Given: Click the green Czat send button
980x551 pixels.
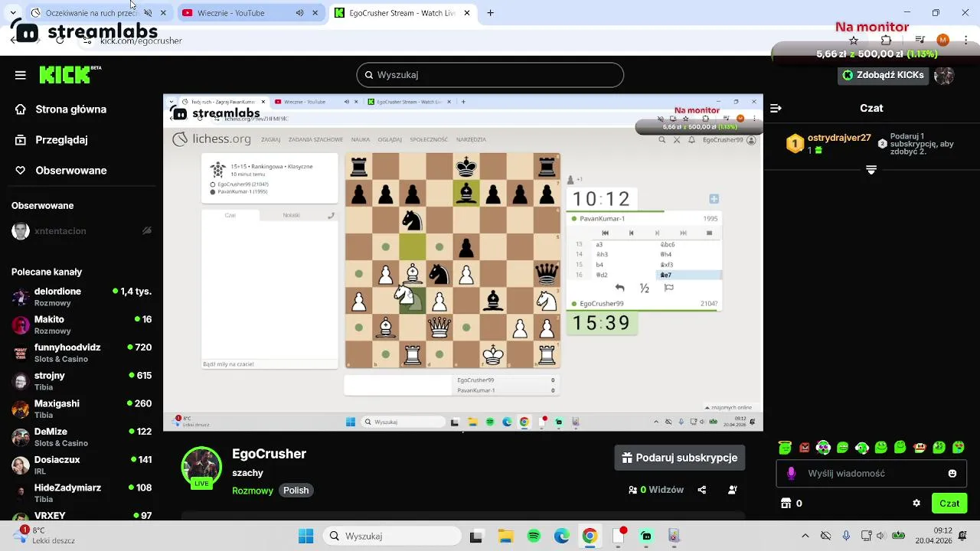Looking at the screenshot, I should 949,504.
